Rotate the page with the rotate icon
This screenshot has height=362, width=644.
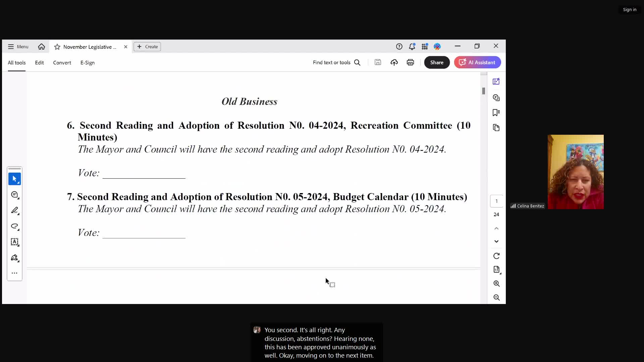point(496,256)
